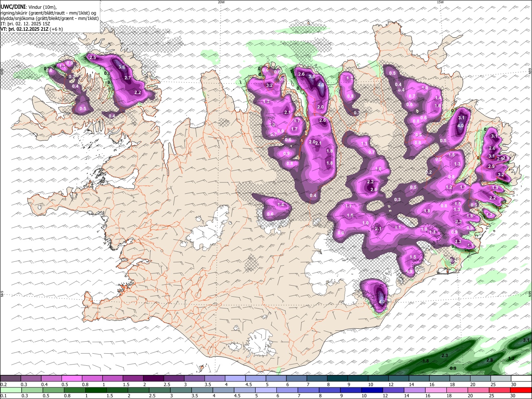Click the pale green 0.1 swatch in the rain scale
Viewport: 532px width, 399px height.
click(x=11, y=390)
